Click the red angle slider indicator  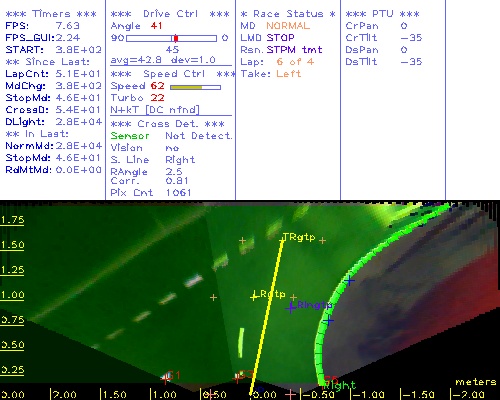click(x=176, y=38)
